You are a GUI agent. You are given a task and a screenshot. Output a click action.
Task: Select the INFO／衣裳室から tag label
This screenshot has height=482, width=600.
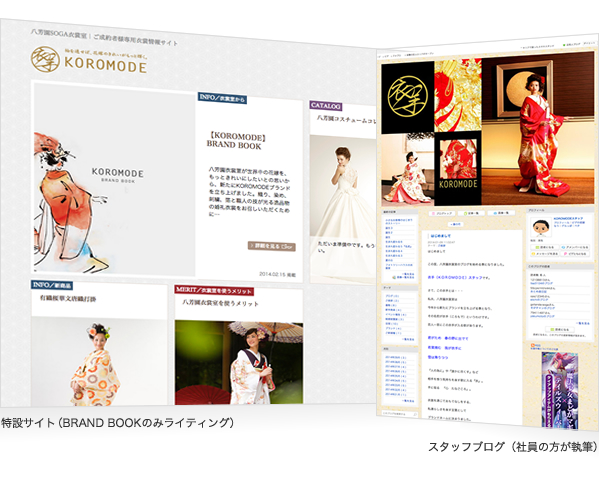click(222, 98)
